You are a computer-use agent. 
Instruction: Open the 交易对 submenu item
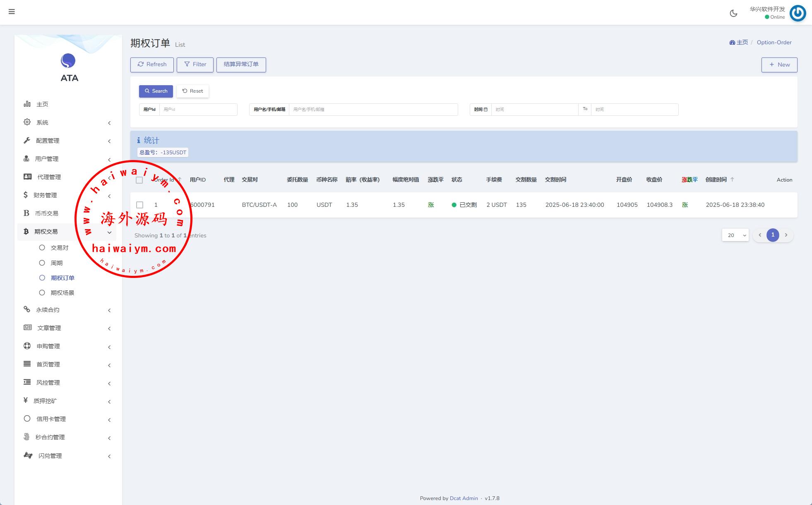tap(59, 248)
